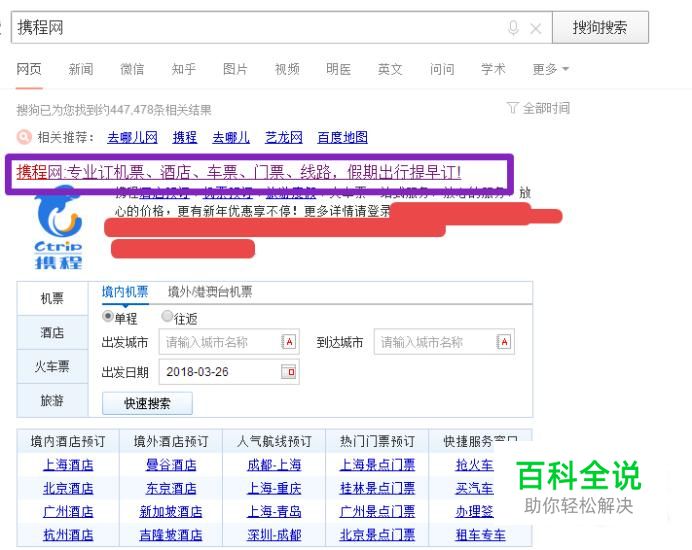
Task: Open the 携程网 result title link
Action: (239, 172)
